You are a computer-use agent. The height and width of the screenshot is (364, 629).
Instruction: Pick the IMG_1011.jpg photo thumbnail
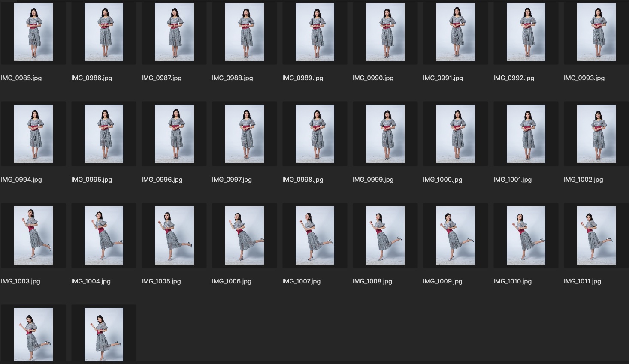click(x=596, y=235)
